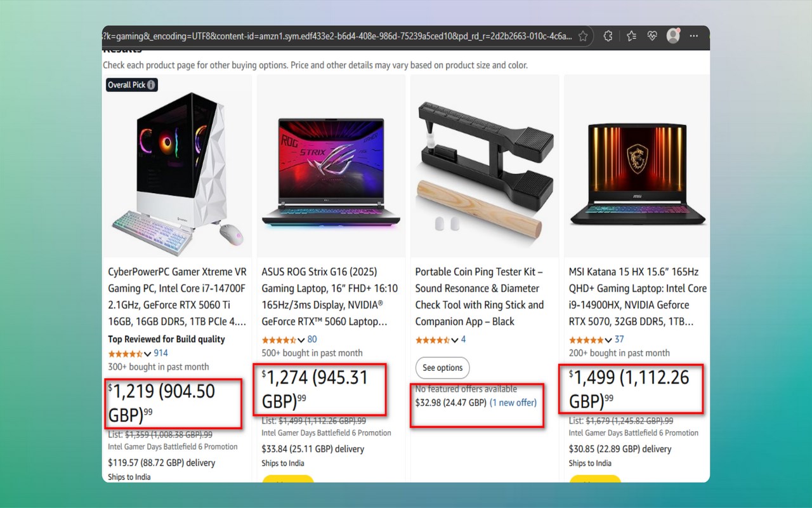Open the user profile avatar
Image resolution: width=812 pixels, height=508 pixels.
673,36
